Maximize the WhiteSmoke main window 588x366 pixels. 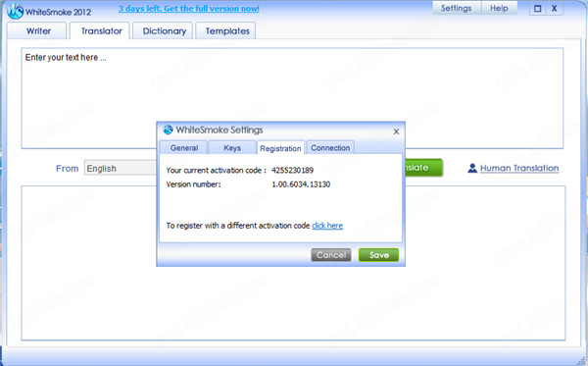click(x=537, y=9)
